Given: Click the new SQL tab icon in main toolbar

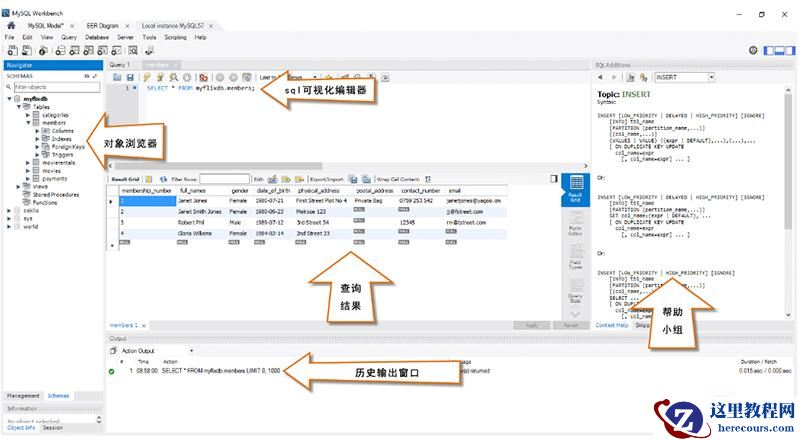Looking at the screenshot, I should pos(12,51).
